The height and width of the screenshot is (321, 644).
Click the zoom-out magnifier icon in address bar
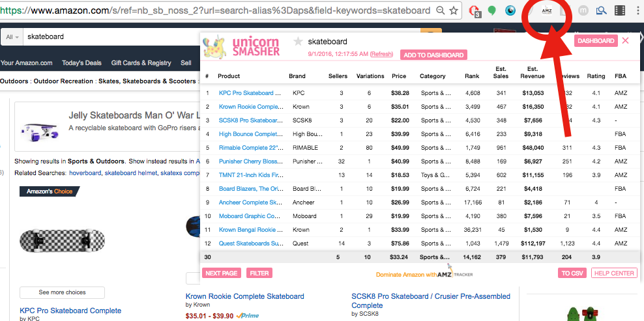[x=440, y=10]
